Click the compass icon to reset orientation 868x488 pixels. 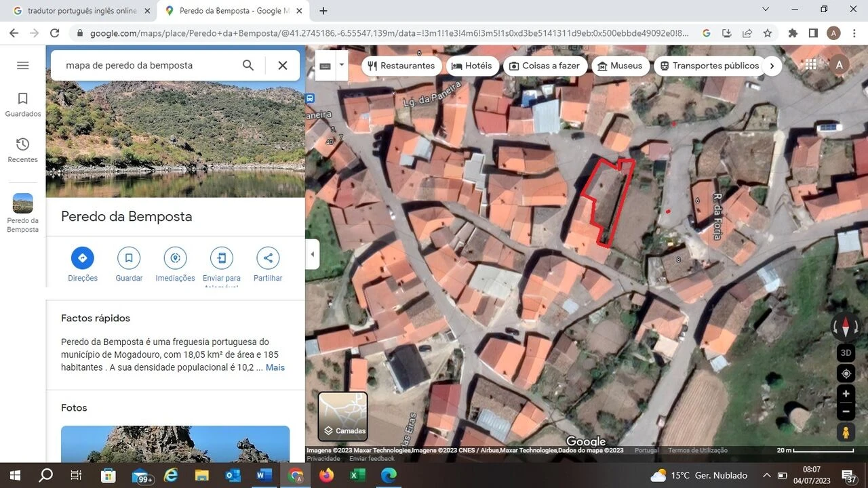(846, 326)
